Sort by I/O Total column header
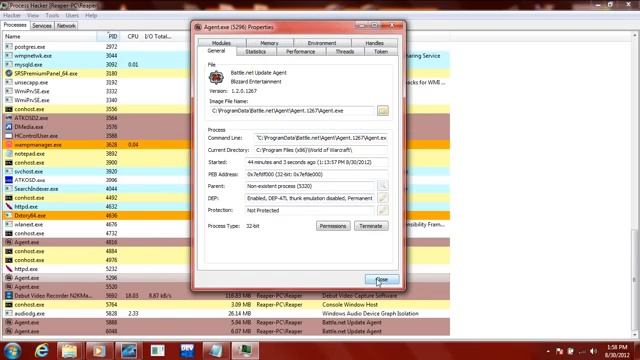Image resolution: width=640 pixels, height=360 pixels. (x=159, y=36)
